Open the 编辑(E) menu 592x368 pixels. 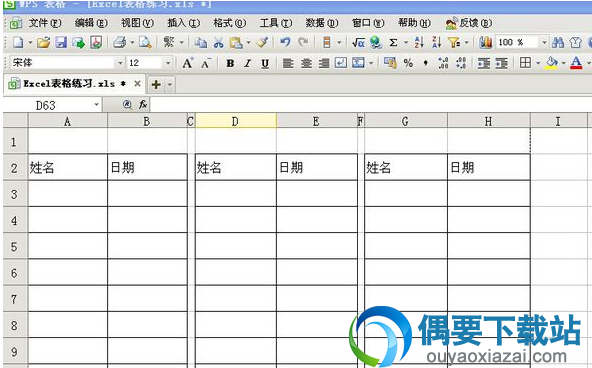coord(91,23)
